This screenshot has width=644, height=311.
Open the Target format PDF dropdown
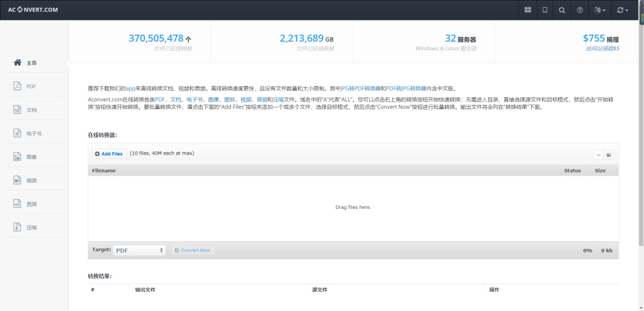click(x=140, y=250)
